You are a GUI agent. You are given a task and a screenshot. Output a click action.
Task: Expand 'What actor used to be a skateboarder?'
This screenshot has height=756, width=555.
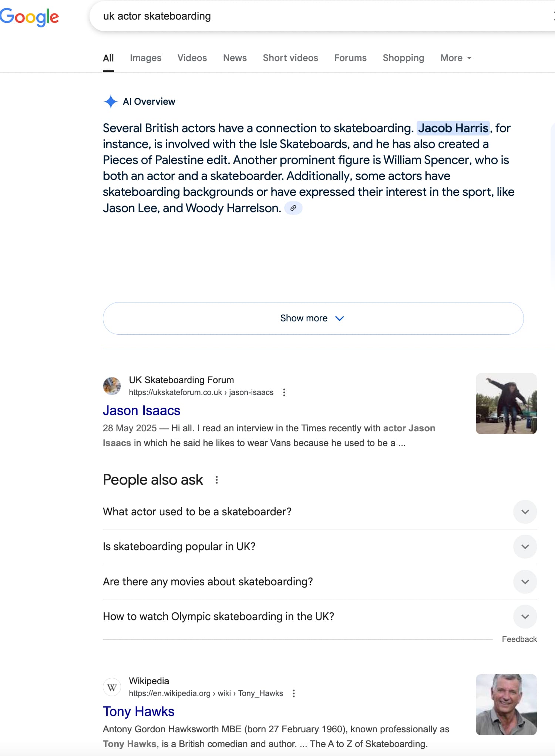[320, 512]
